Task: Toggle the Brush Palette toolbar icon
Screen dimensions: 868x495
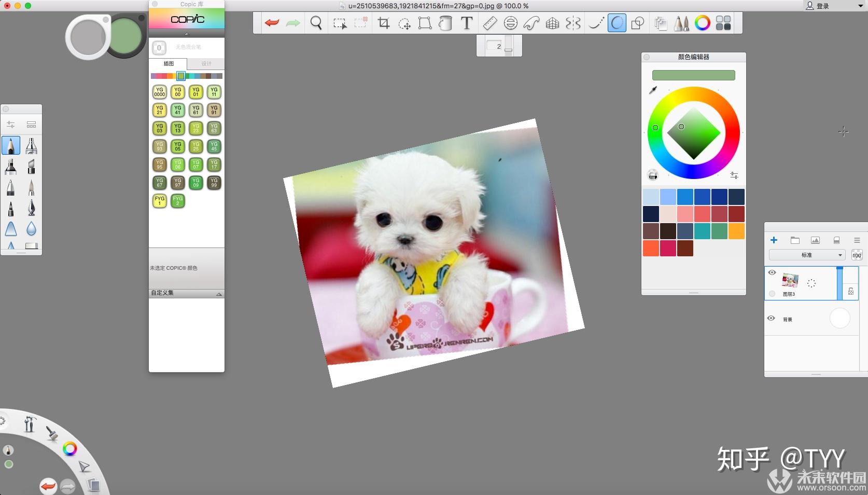Action: 681,23
